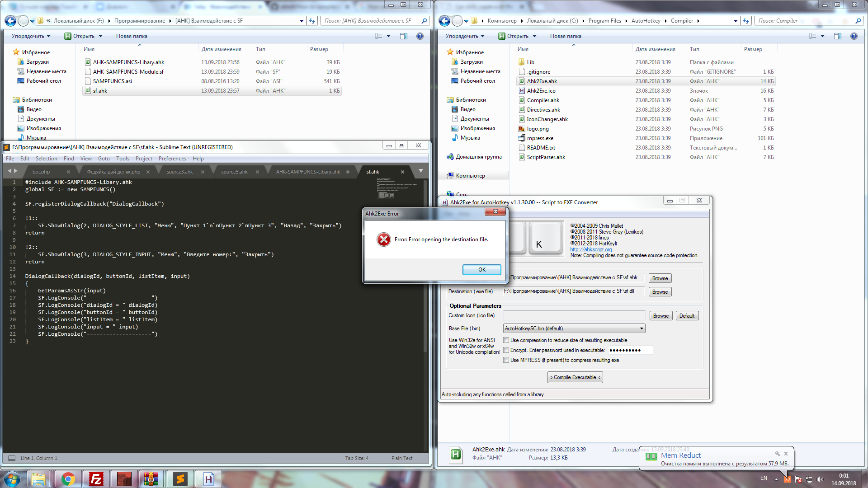Click the Sublime minimap preview

[398, 188]
